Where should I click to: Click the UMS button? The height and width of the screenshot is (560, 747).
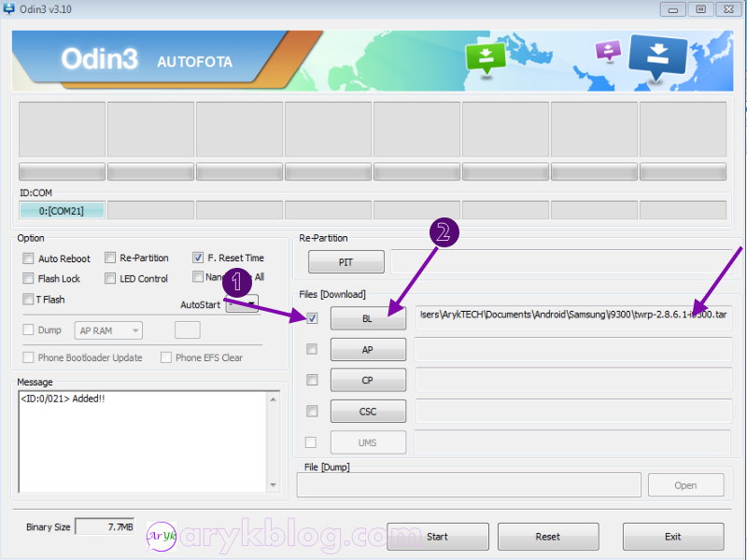(368, 442)
